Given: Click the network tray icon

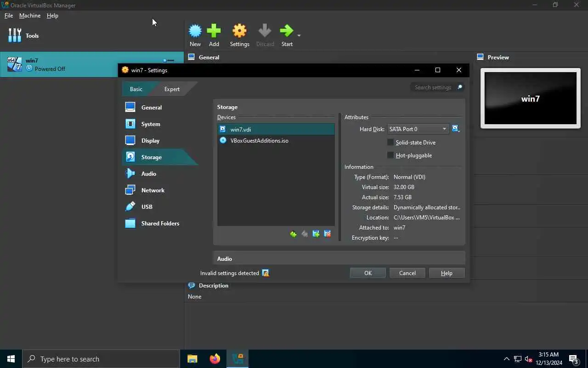Looking at the screenshot, I should 518,359.
